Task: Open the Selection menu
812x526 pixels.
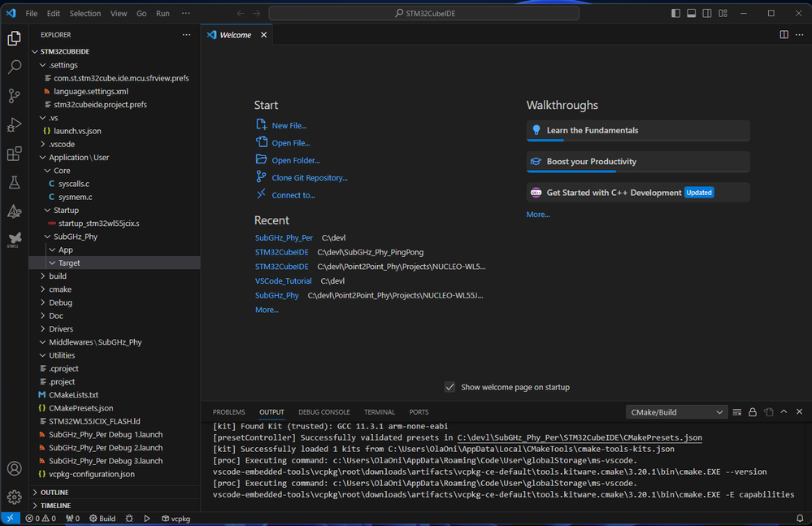Action: (x=85, y=14)
